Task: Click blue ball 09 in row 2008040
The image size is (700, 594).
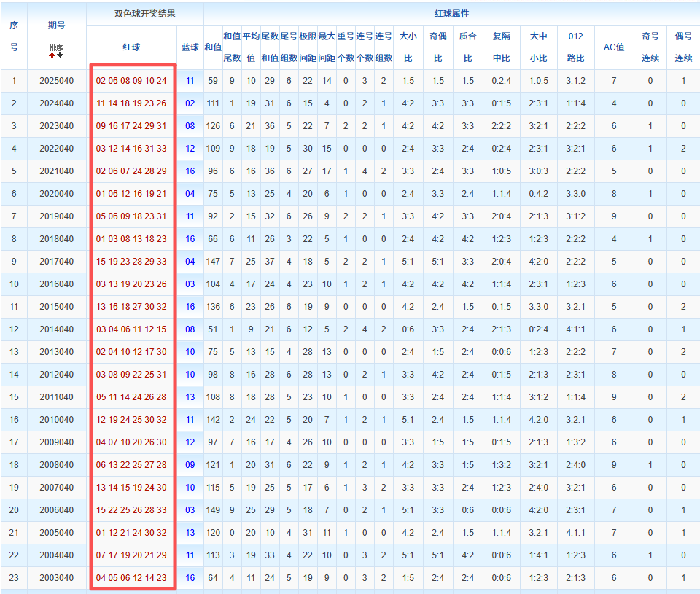Action: [190, 464]
